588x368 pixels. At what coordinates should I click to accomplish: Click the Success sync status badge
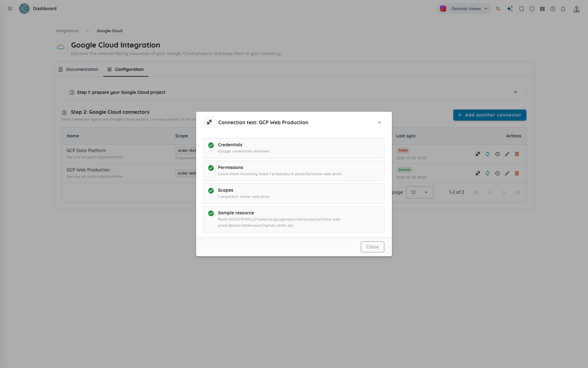[x=404, y=170]
